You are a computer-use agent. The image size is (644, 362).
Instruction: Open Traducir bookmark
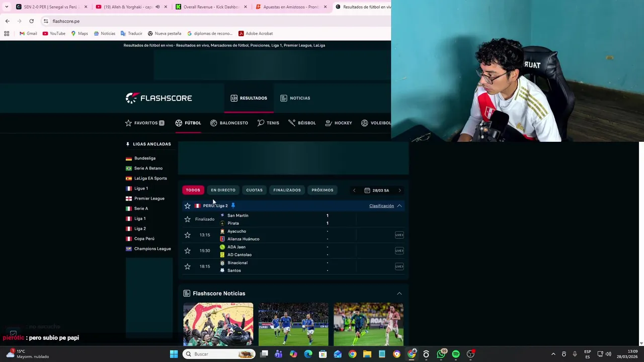(x=131, y=34)
